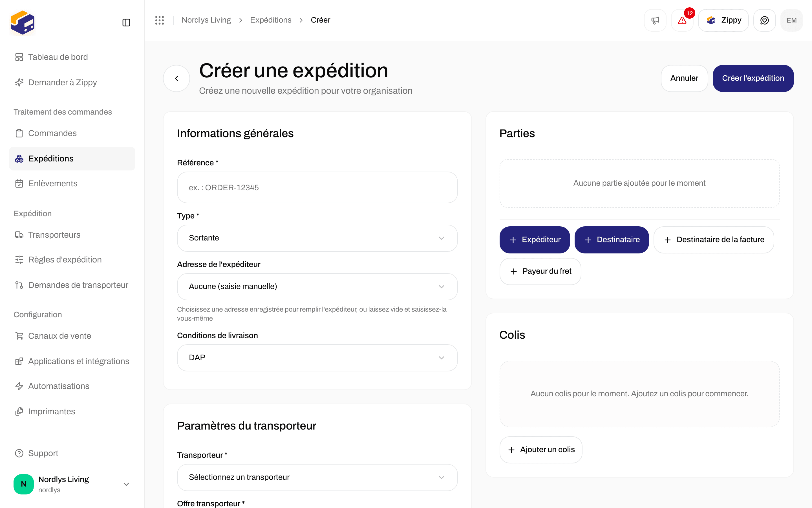Focus the Référence input field
This screenshot has width=812, height=508.
coord(317,187)
